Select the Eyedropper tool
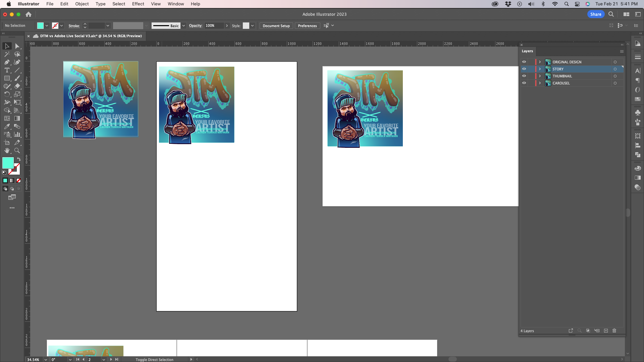The width and height of the screenshot is (644, 362). click(x=7, y=126)
